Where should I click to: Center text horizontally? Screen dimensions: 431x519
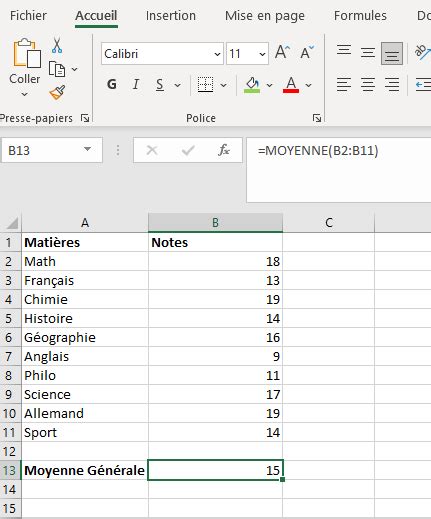368,85
